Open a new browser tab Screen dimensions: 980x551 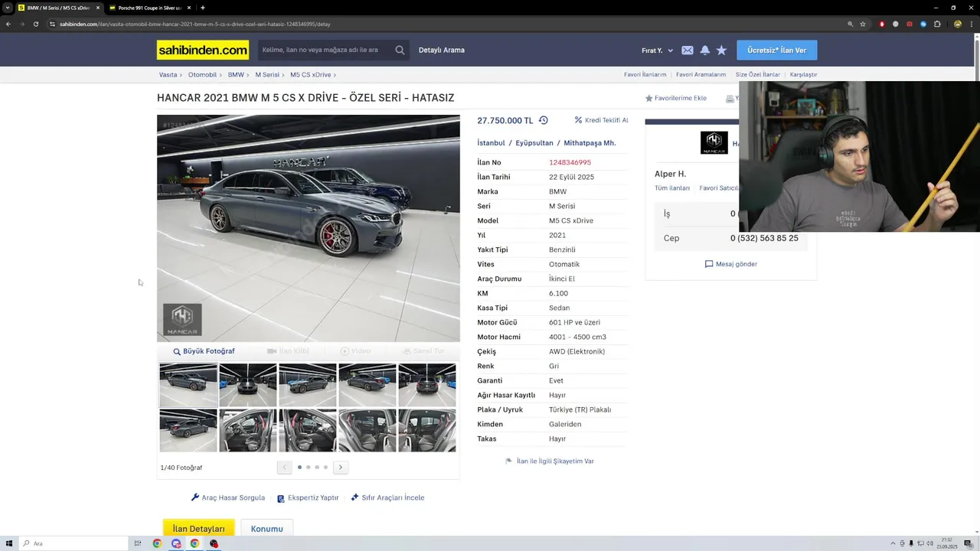(x=202, y=8)
